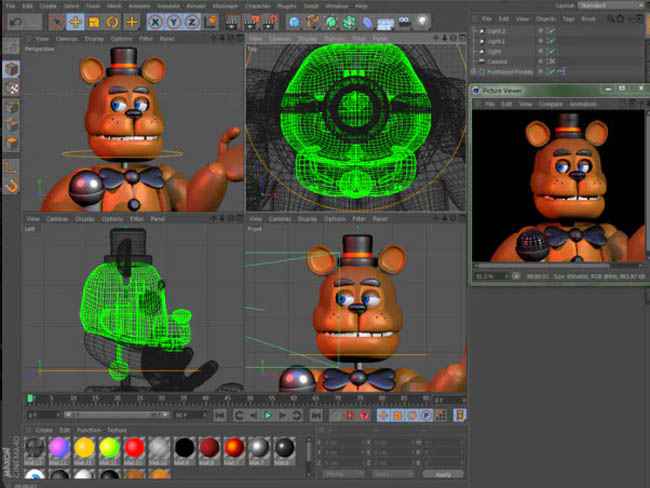Image resolution: width=650 pixels, height=488 pixels.
Task: Click the Apply button in Coordinates panel
Action: pyautogui.click(x=442, y=474)
